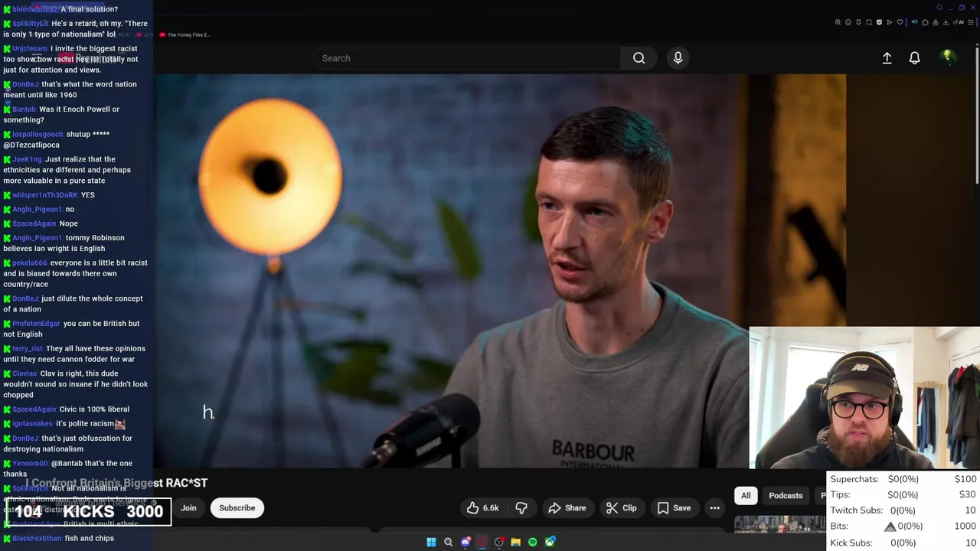
Task: Click the Kick Subs goal row
Action: click(x=903, y=543)
